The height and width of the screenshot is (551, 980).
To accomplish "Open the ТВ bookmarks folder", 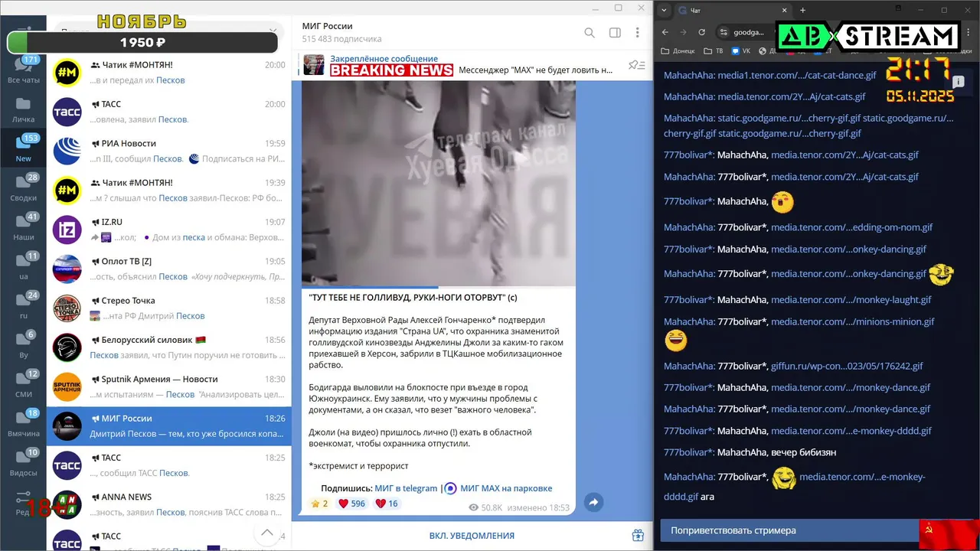I will 713,51.
